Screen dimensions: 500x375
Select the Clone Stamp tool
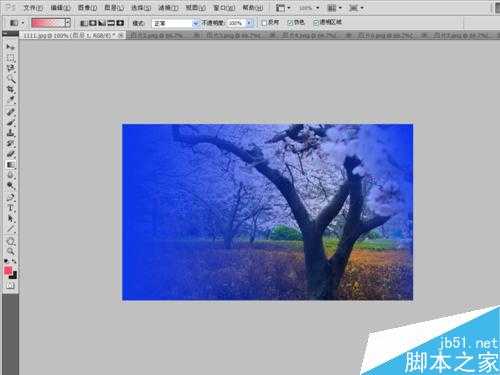pos(10,133)
